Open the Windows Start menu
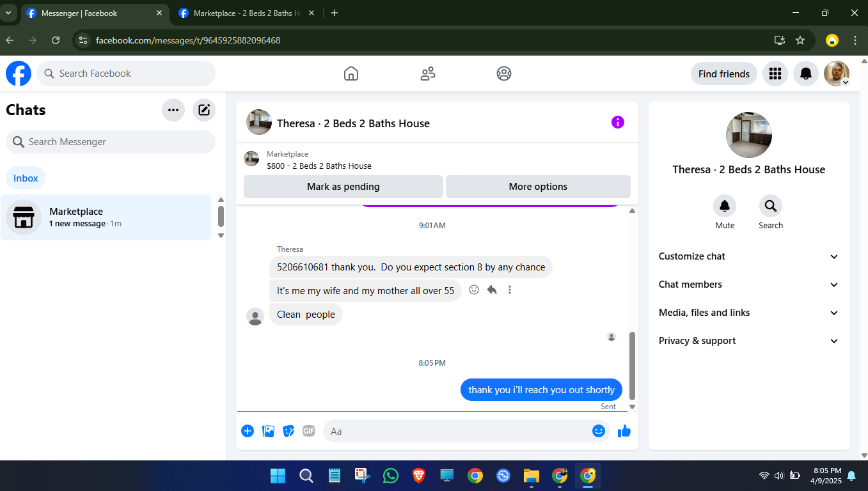This screenshot has height=491, width=868. tap(278, 476)
